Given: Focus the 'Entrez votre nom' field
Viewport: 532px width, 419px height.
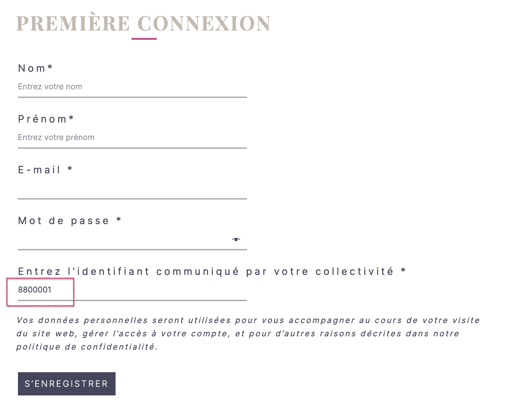Looking at the screenshot, I should coord(132,87).
